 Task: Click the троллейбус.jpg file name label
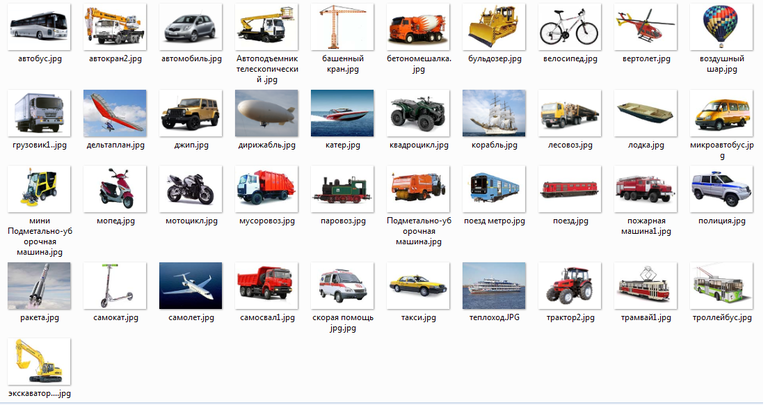coord(718,317)
